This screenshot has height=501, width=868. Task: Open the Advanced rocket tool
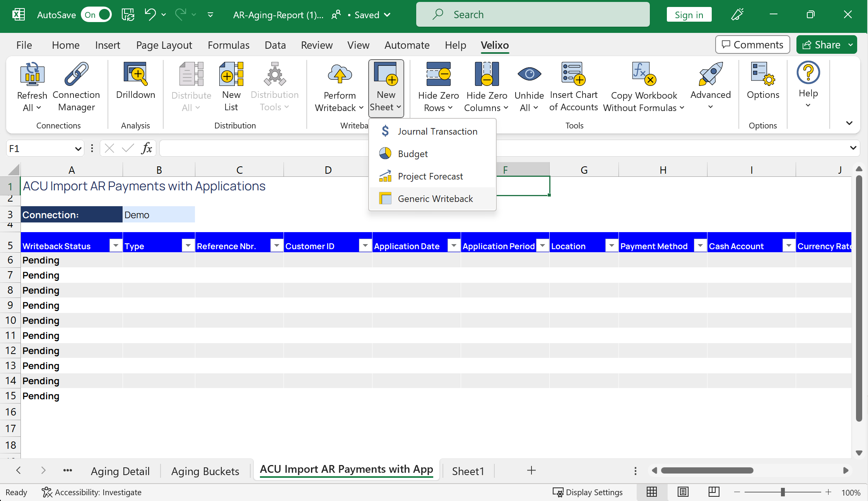pyautogui.click(x=711, y=74)
